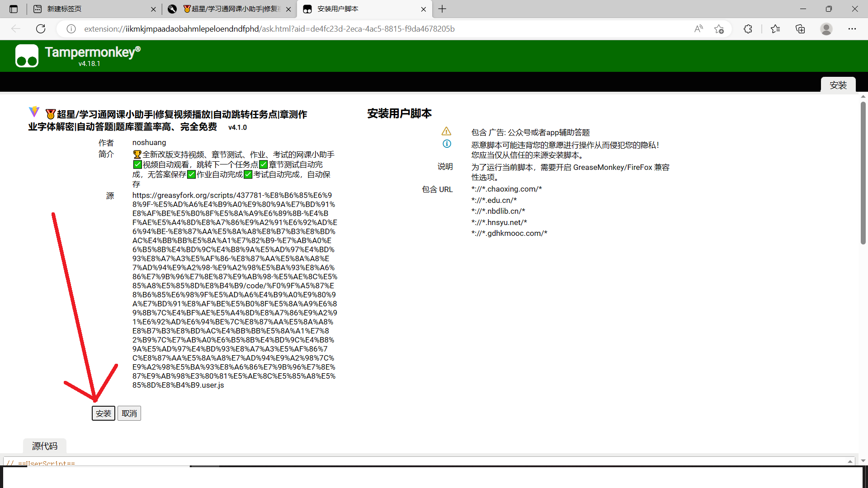Viewport: 868px width, 488px height.
Task: Switch to the 新建标签页 tab
Action: (94, 9)
